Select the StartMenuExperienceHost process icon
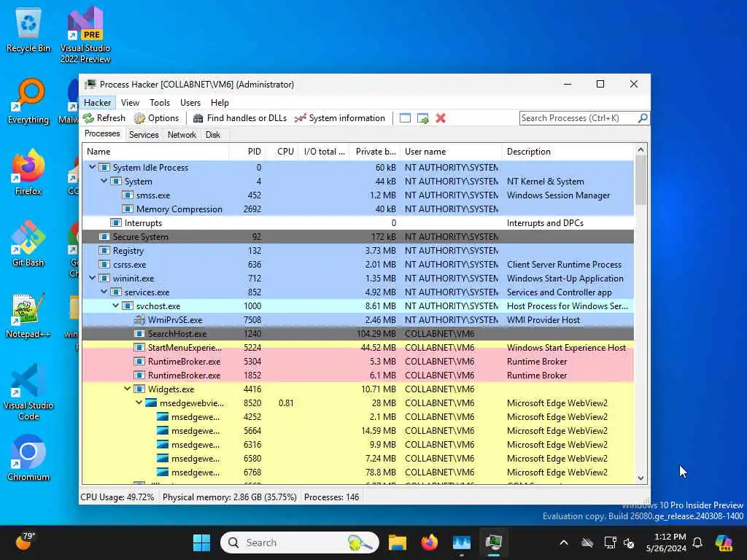 [139, 348]
